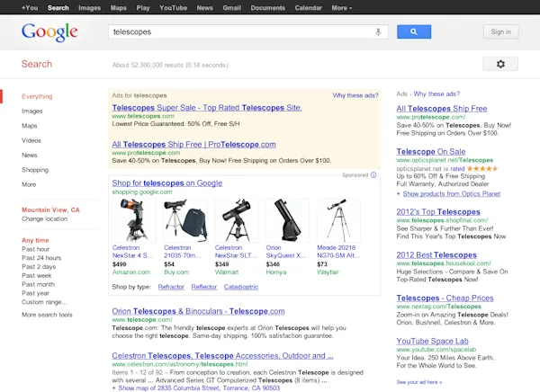Open the More dropdown in top bar
Image resolution: width=540 pixels, height=392 pixels.
click(x=342, y=7)
